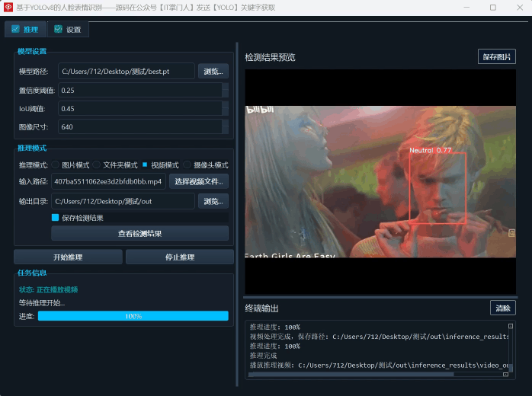This screenshot has height=396, width=532.
Task: Open the 设置 tab
Action: [68, 30]
